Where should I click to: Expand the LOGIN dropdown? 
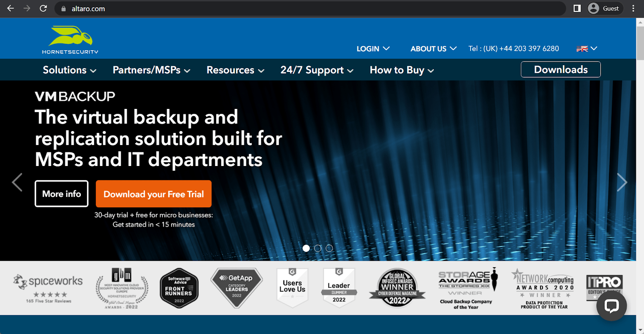(x=373, y=49)
